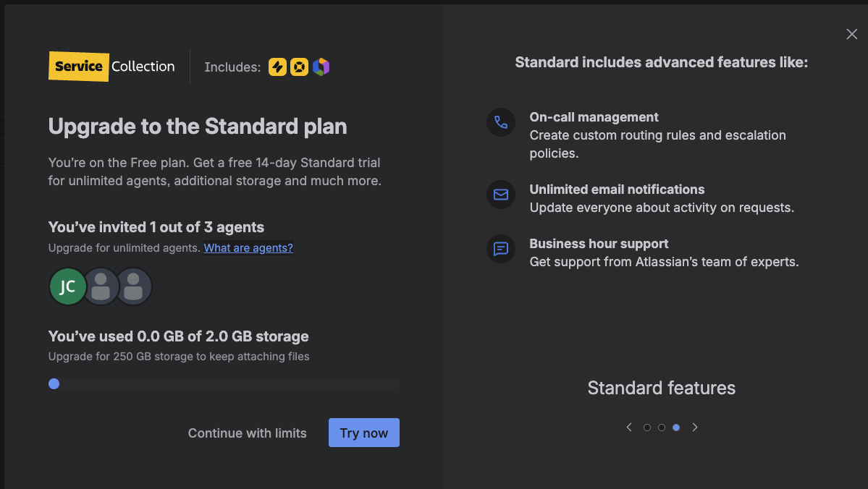Select the second carousel dot indicator
868x489 pixels.
[x=662, y=428]
